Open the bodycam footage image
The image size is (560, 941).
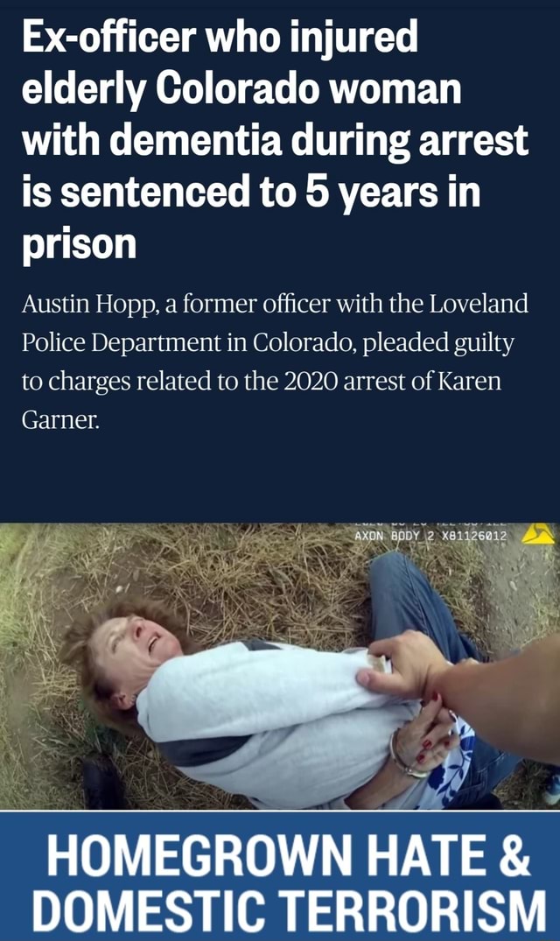280,665
